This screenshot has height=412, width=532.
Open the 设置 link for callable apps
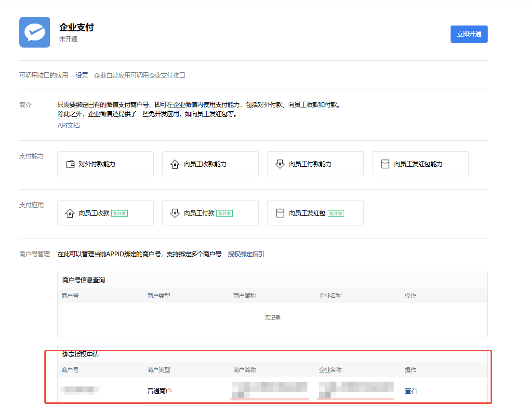pyautogui.click(x=82, y=75)
